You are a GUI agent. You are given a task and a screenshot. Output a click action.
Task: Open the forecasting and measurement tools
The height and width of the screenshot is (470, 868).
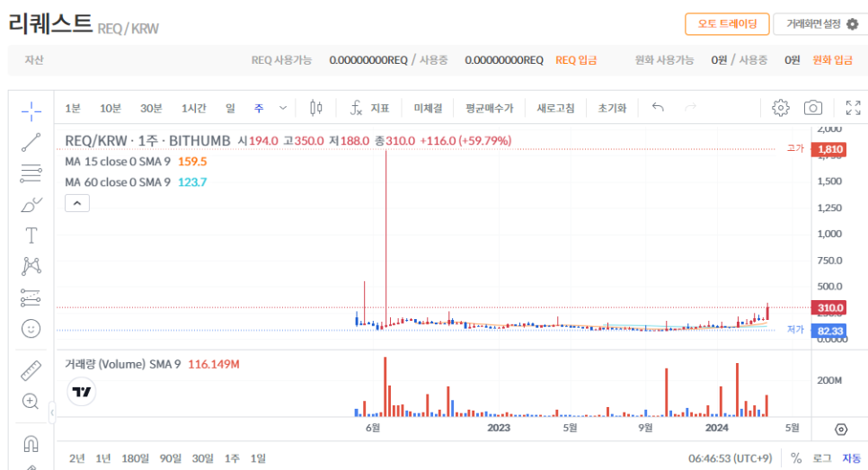click(x=31, y=297)
